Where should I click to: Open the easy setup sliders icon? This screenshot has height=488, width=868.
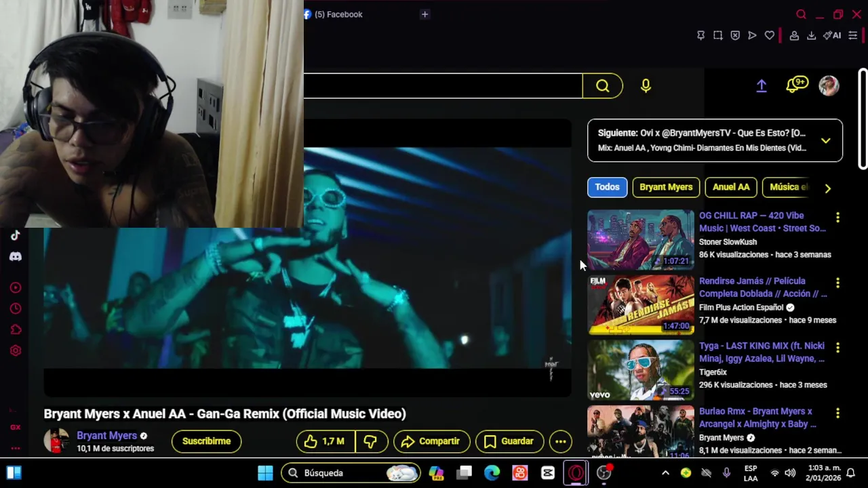[x=853, y=35]
